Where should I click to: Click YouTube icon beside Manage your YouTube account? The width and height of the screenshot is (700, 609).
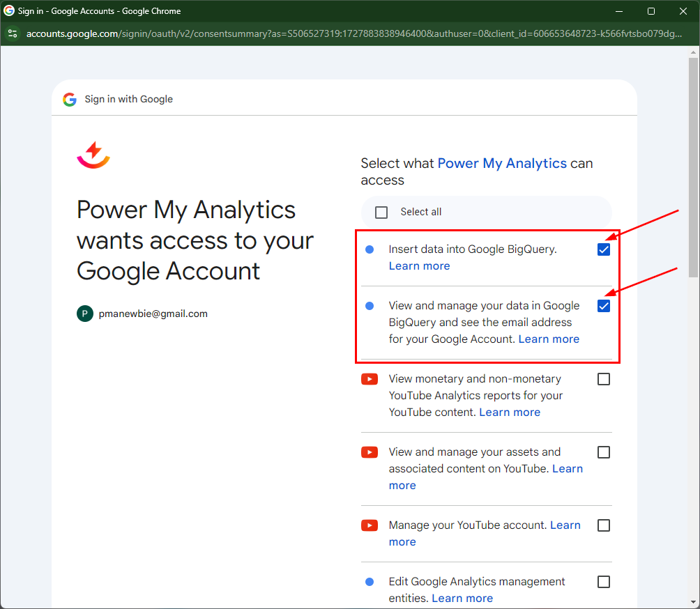pyautogui.click(x=370, y=525)
